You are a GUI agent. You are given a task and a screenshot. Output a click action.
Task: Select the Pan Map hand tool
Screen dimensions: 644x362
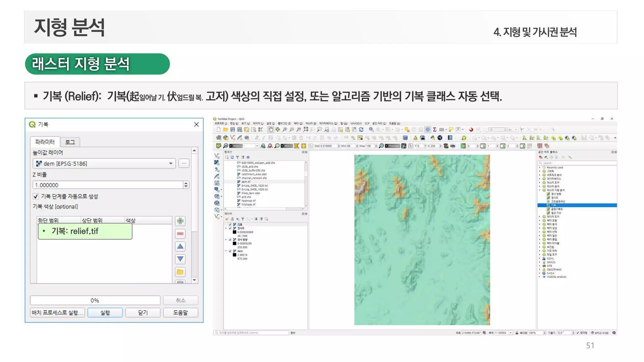271,129
